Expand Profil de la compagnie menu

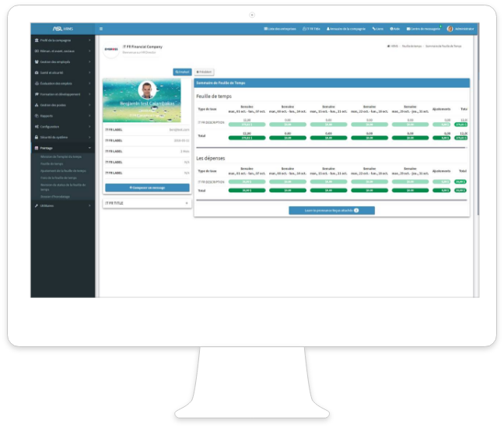click(62, 39)
